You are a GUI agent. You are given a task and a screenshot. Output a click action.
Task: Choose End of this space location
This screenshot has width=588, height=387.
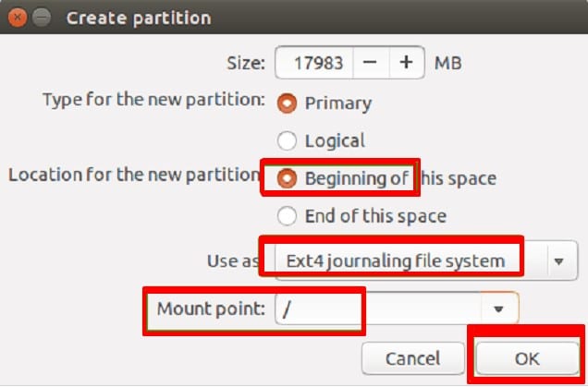point(288,216)
